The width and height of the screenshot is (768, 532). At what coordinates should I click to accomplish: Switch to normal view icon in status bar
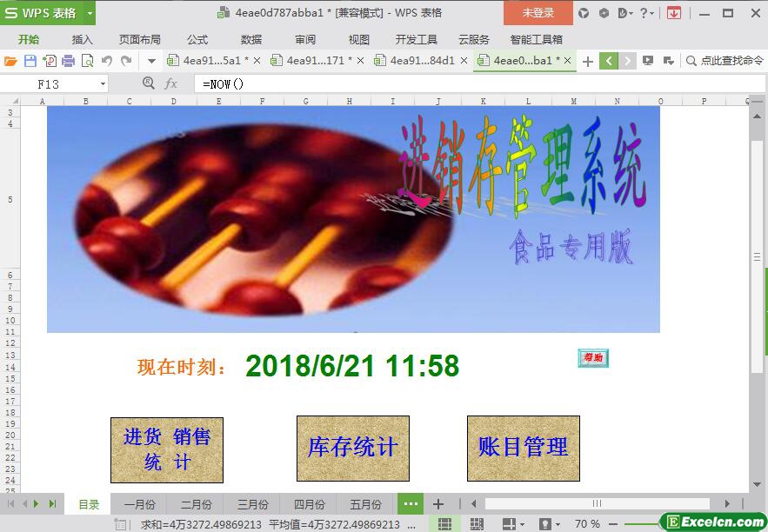point(444,523)
